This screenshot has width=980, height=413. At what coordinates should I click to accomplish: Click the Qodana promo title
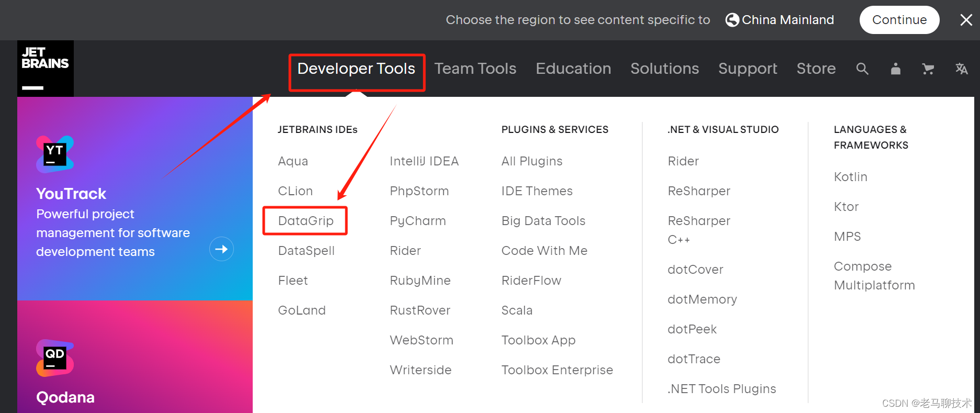coord(65,397)
